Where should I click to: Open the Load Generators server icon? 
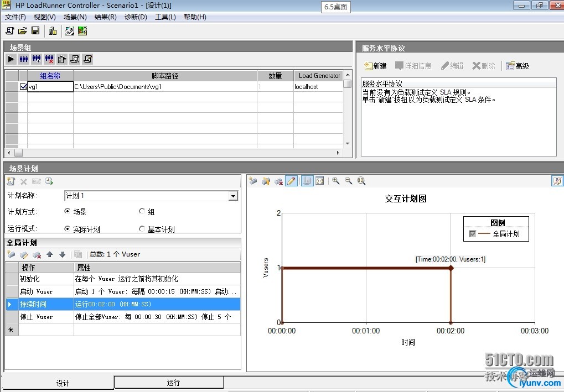click(53, 31)
